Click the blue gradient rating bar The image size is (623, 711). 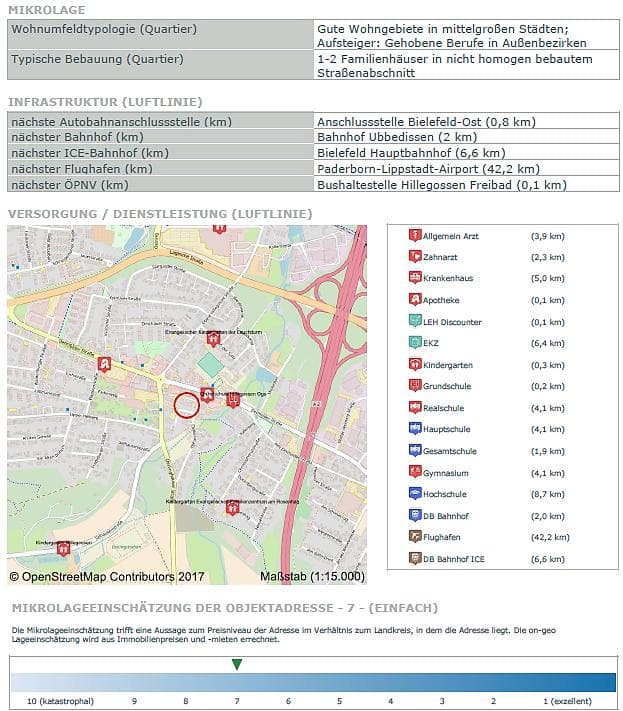coord(313,682)
